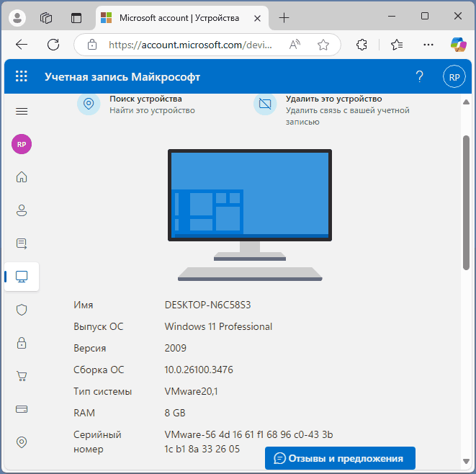Maximize the browser window
Screen dimensions: 476x474
(x=425, y=16)
